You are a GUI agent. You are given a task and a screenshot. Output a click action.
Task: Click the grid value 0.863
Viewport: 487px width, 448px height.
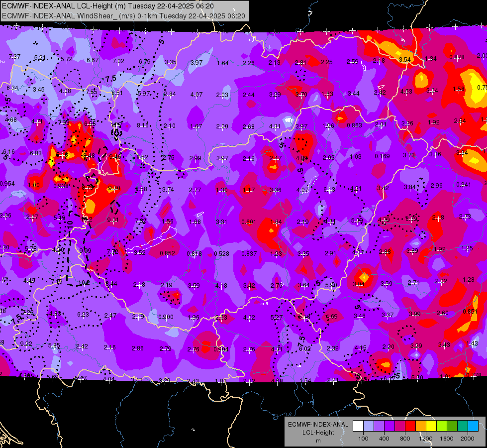click(354, 125)
